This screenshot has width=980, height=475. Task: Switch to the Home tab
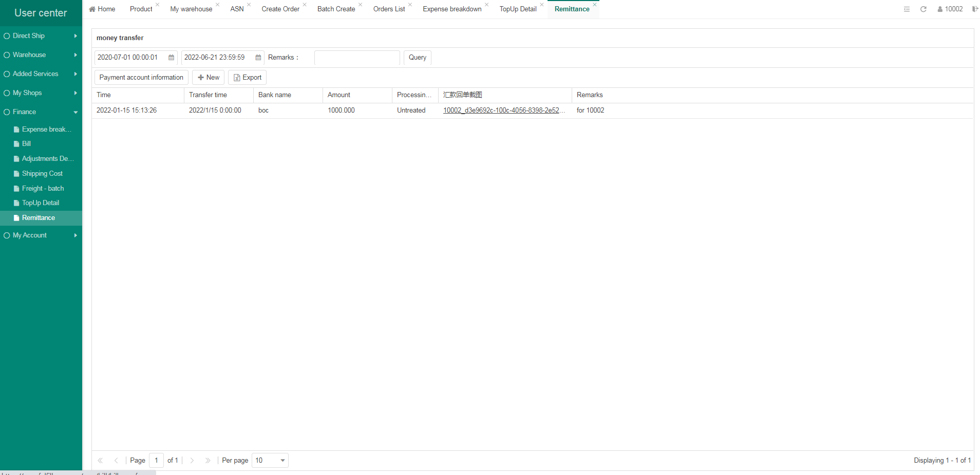click(102, 9)
